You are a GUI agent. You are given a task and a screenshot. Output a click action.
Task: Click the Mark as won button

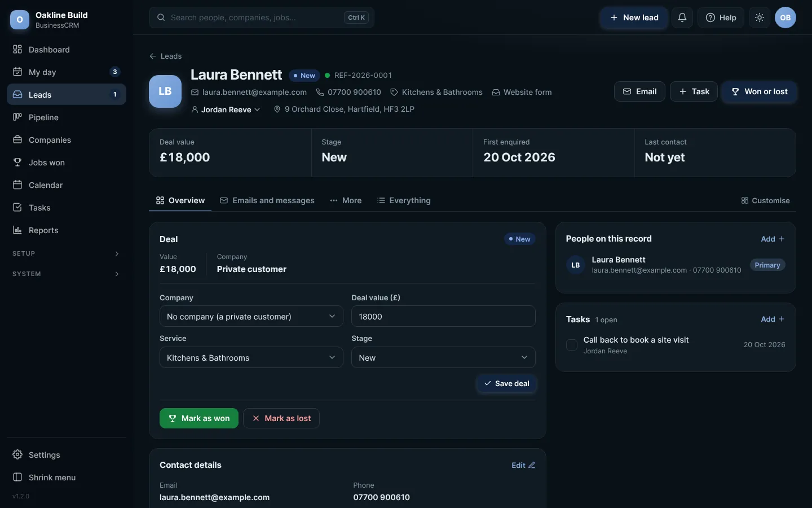[x=199, y=418]
